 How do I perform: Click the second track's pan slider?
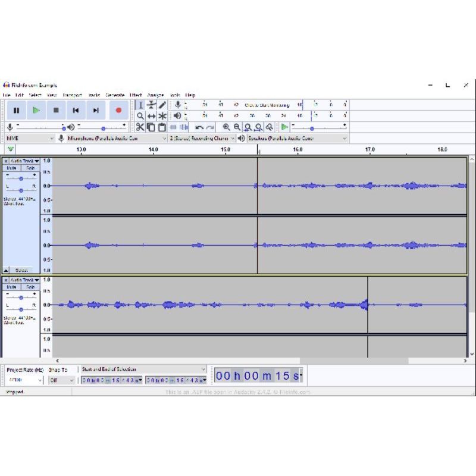click(21, 309)
